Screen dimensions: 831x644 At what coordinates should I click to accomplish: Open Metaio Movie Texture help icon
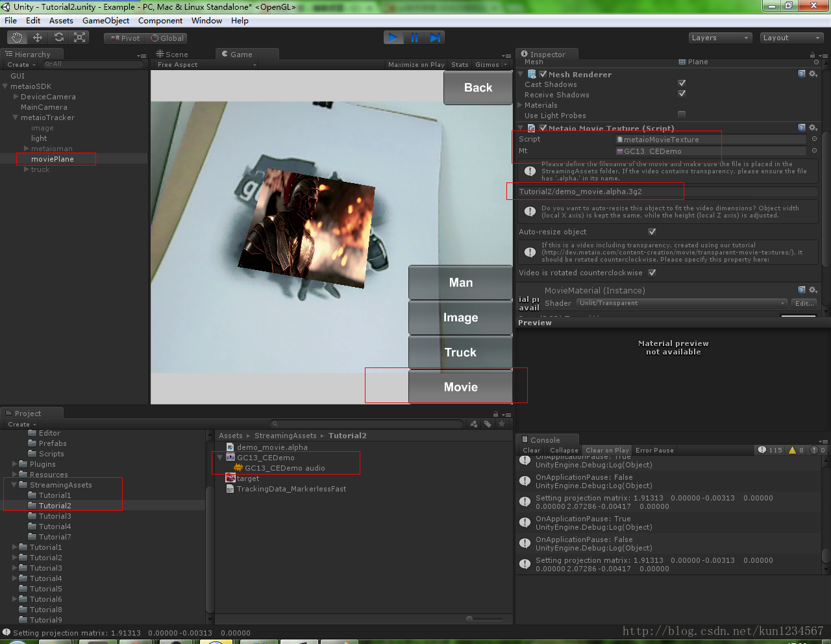click(x=802, y=128)
